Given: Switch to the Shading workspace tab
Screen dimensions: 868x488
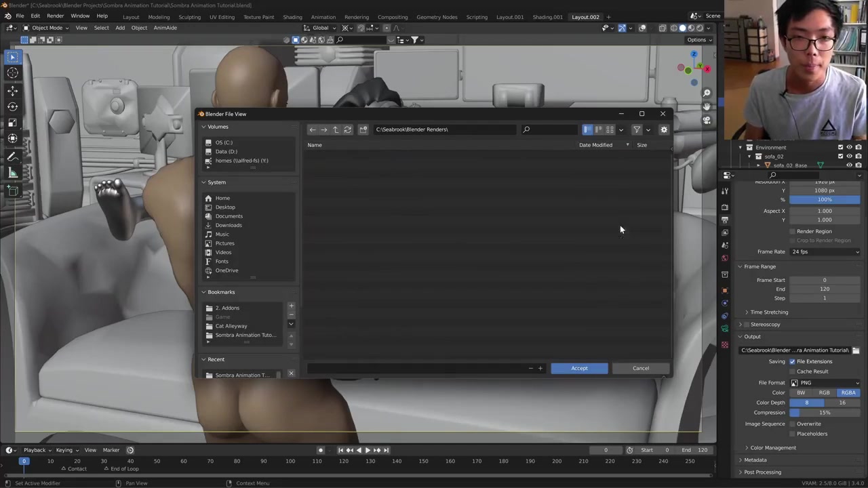Looking at the screenshot, I should (x=292, y=17).
